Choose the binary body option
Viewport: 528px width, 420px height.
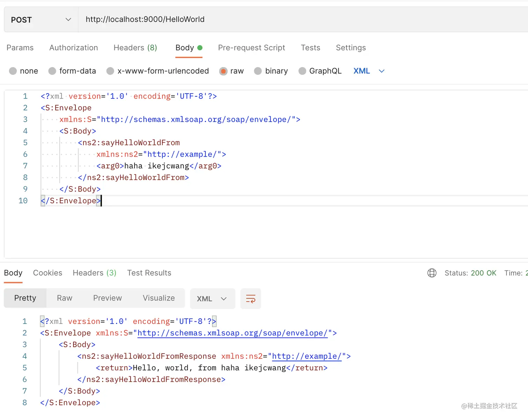258,71
